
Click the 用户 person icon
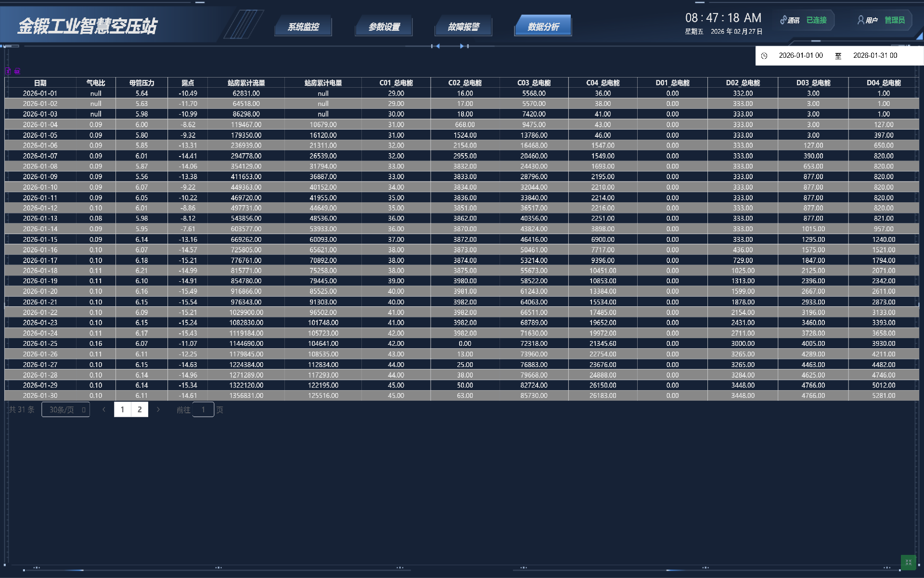[860, 20]
